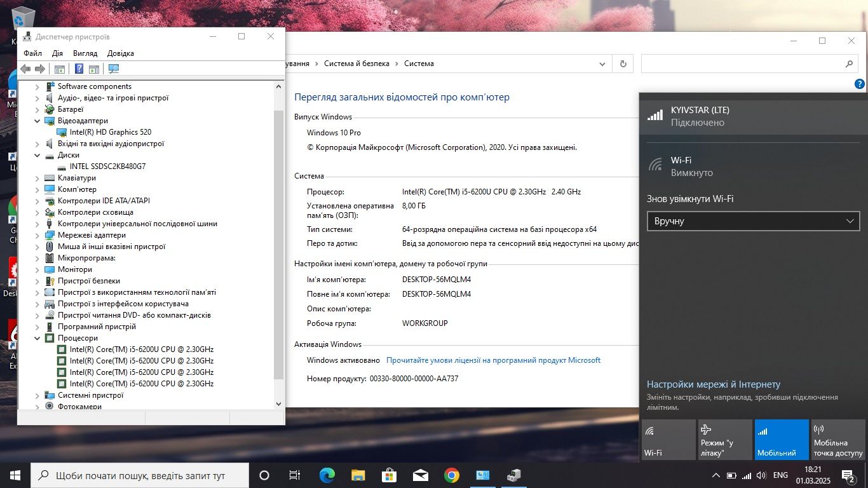
Task: Scan for hardware changes toolbar icon
Action: (x=114, y=69)
